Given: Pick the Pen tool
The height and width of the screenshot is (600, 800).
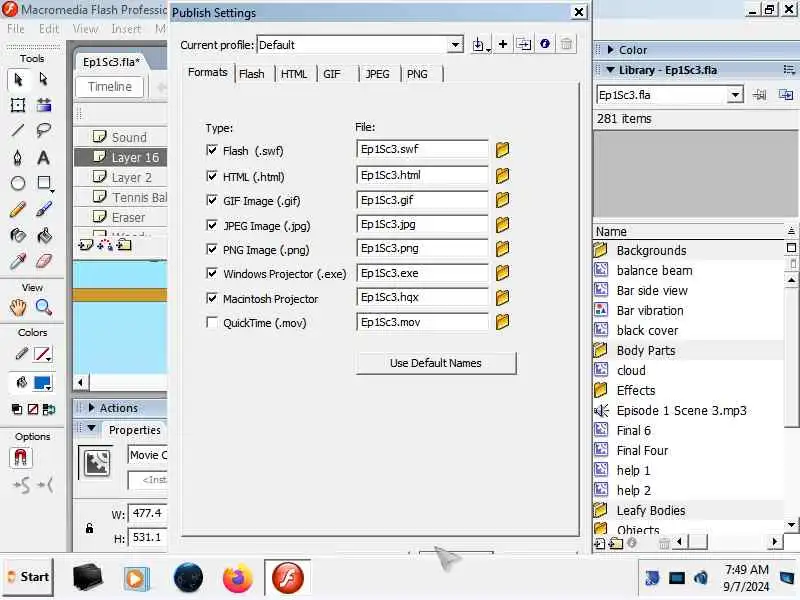Looking at the screenshot, I should click(x=18, y=158).
